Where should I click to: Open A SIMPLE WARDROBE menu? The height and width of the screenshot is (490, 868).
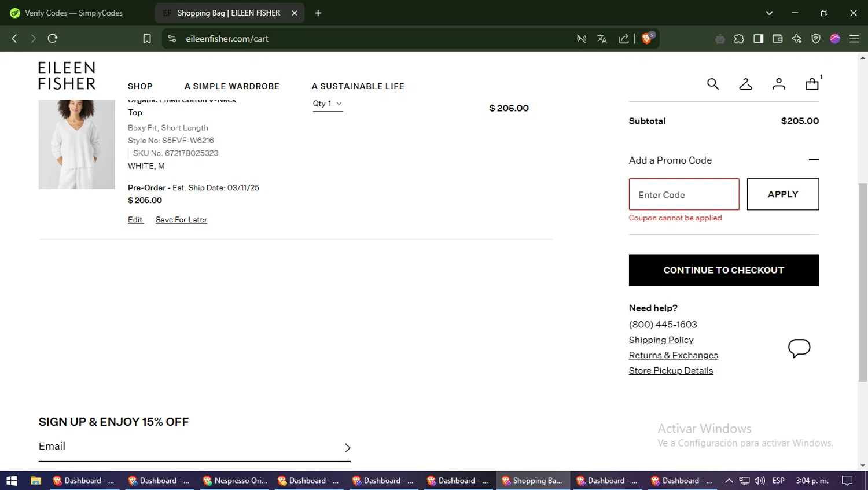231,86
